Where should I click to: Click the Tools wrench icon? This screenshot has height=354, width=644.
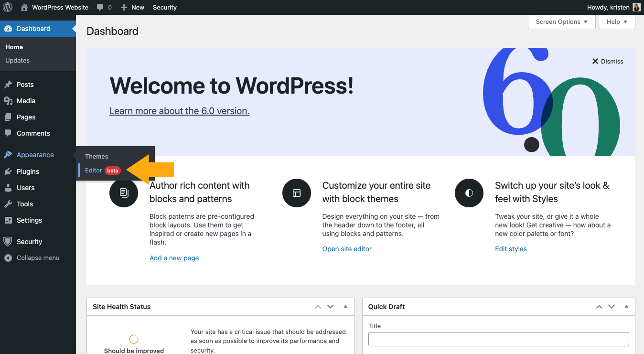coord(8,204)
